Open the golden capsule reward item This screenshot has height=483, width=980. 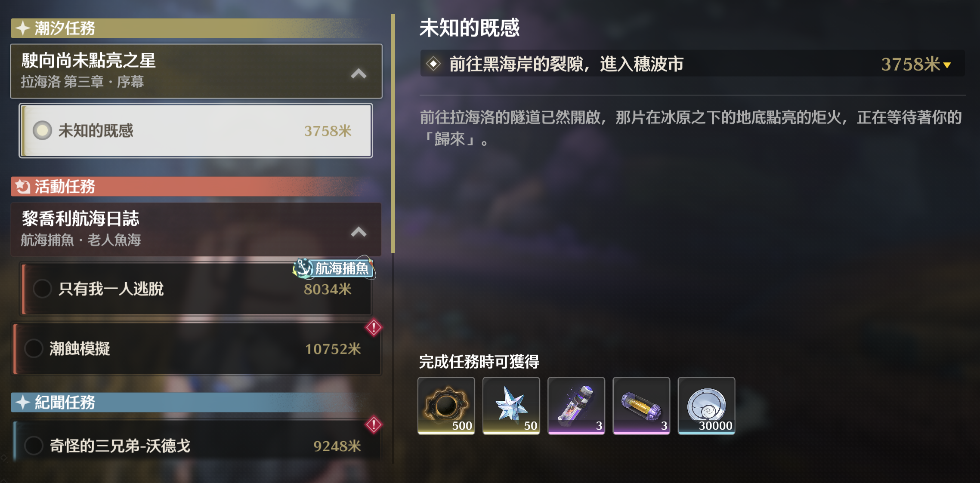point(641,406)
